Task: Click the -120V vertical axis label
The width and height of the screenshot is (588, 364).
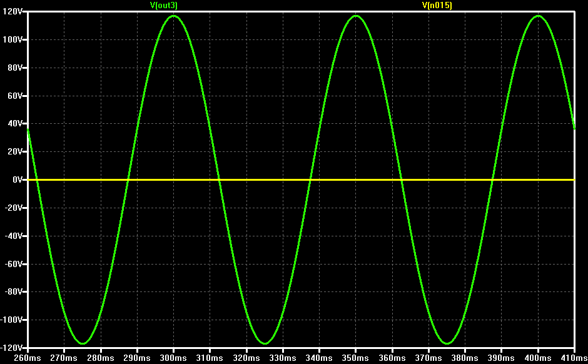Action: pyautogui.click(x=13, y=348)
